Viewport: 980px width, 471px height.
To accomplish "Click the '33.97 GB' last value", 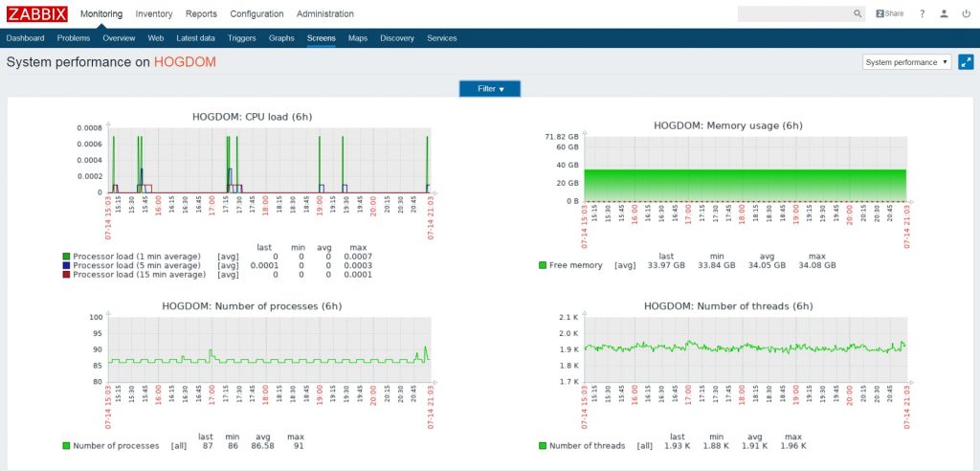I will click(666, 265).
